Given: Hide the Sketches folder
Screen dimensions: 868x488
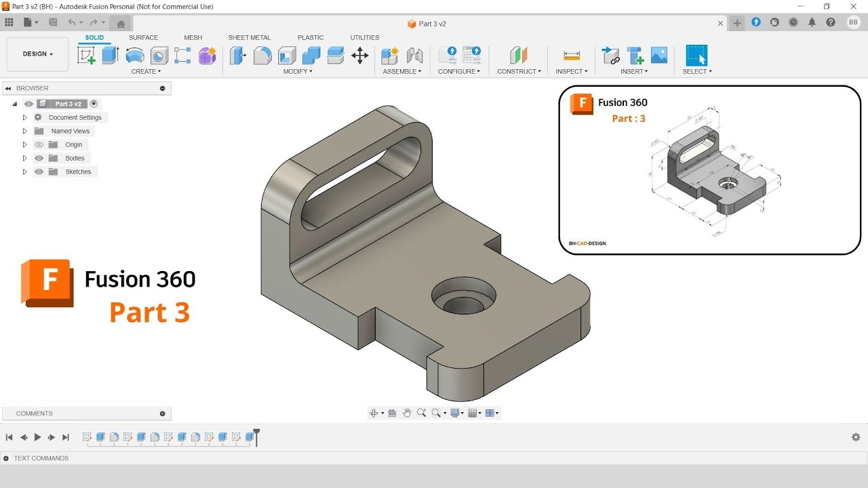Looking at the screenshot, I should (x=39, y=171).
